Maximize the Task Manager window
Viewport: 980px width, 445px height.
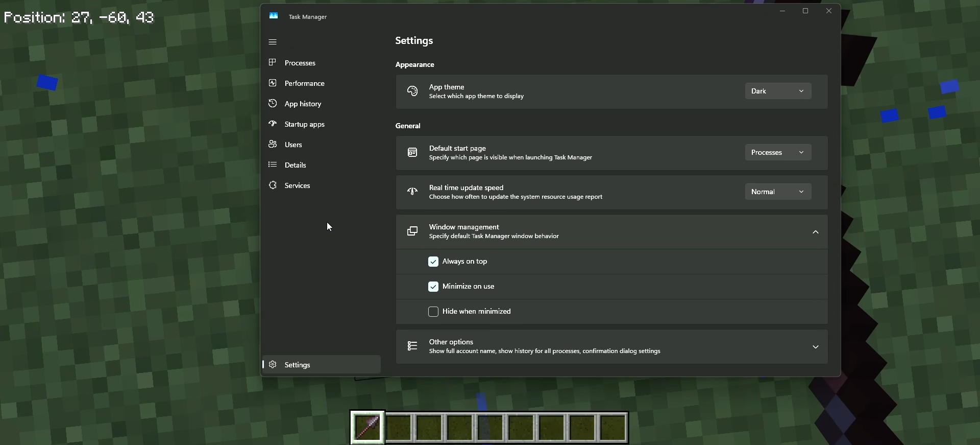pyautogui.click(x=805, y=11)
